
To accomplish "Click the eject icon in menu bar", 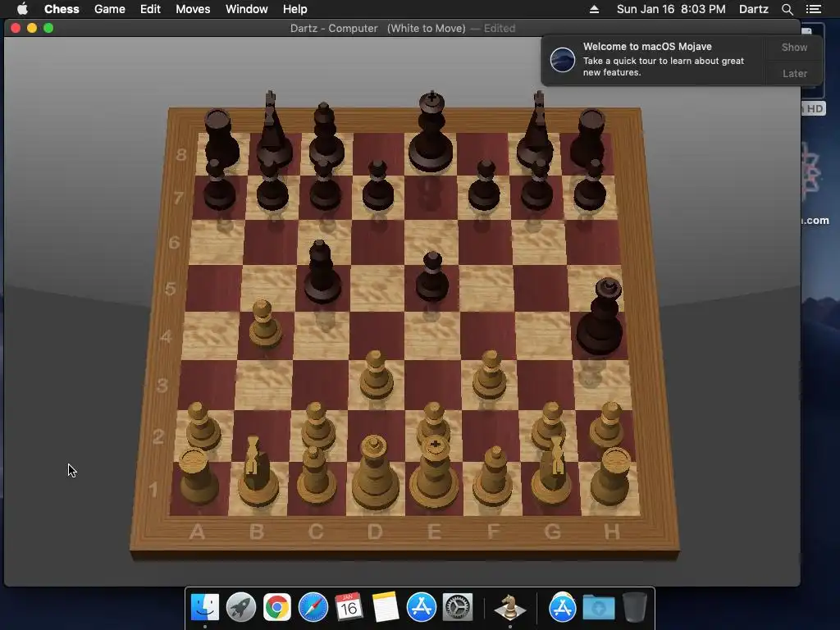I will [x=594, y=9].
